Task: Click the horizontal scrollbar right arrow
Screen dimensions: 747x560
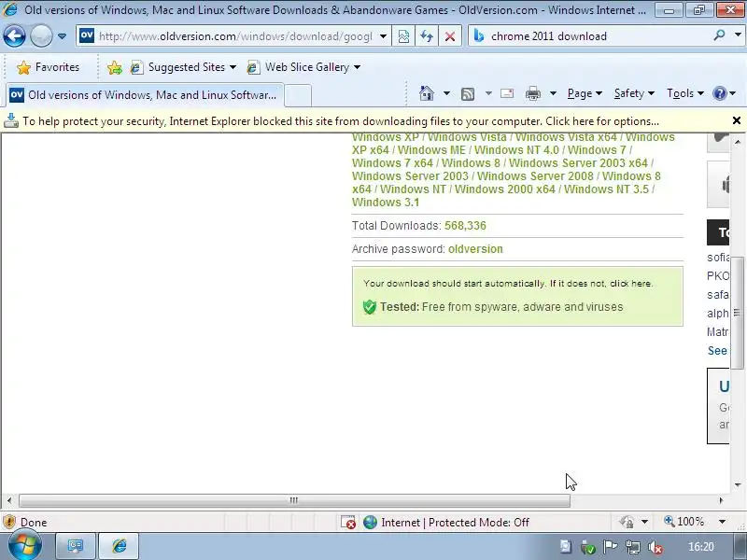Action: pyautogui.click(x=721, y=500)
